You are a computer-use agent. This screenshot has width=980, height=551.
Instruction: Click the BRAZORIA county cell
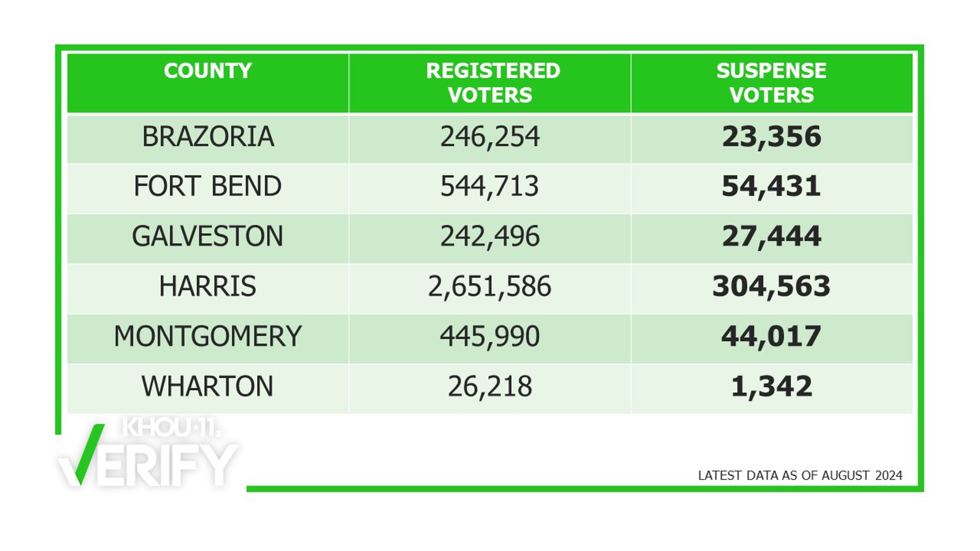(x=208, y=137)
